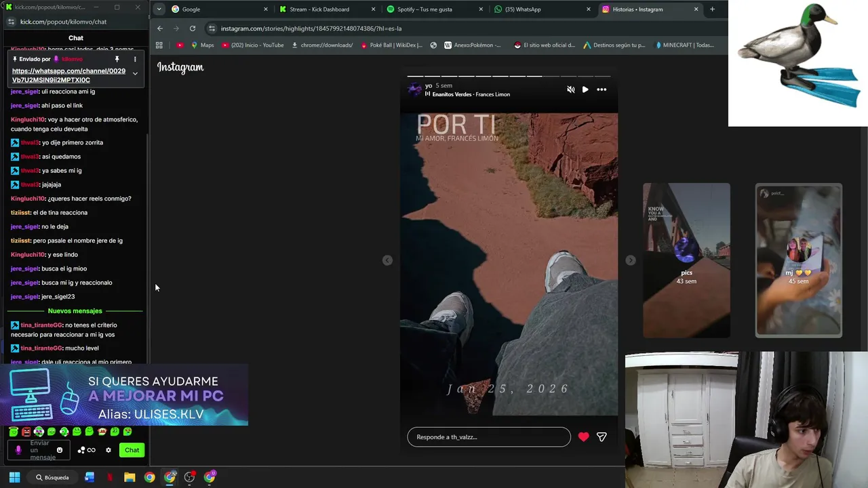Open the red YouTube bookmark icon before Maps
Image resolution: width=868 pixels, height=488 pixels.
tap(180, 45)
